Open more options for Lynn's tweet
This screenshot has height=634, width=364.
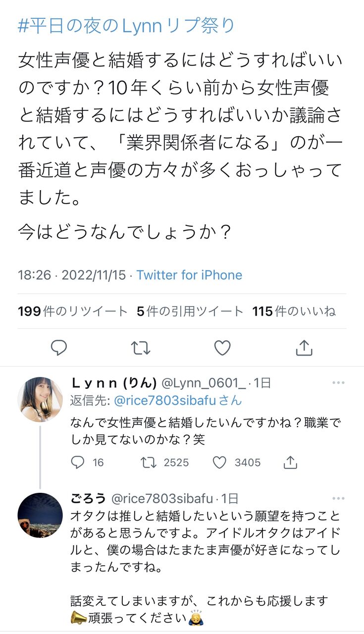click(338, 383)
